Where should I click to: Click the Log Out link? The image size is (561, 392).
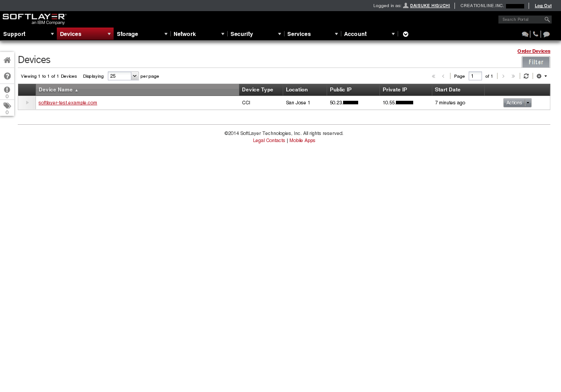[x=543, y=6]
